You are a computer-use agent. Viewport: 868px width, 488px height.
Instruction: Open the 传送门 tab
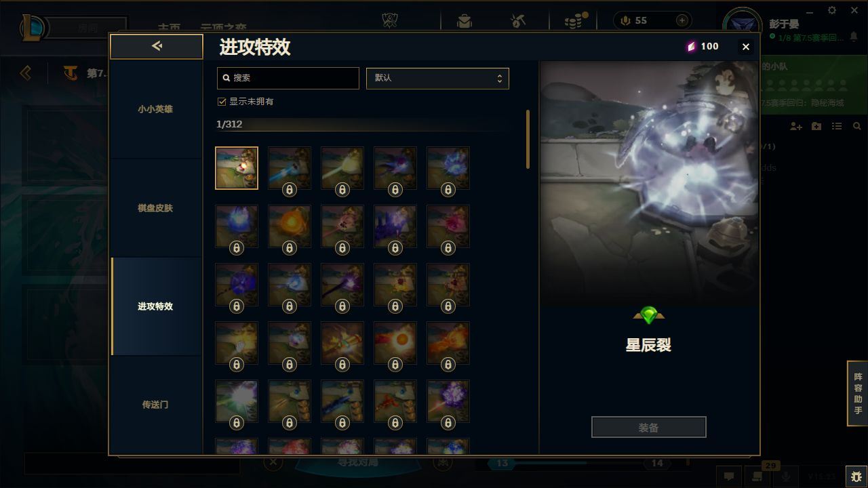pyautogui.click(x=155, y=405)
